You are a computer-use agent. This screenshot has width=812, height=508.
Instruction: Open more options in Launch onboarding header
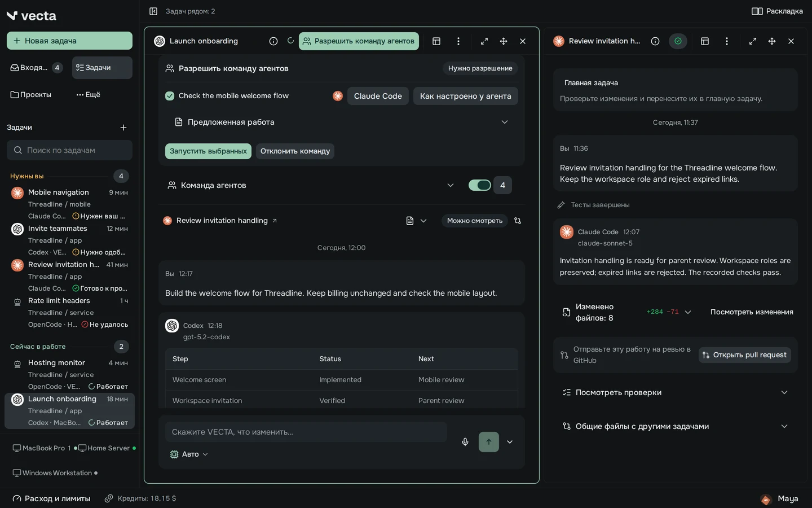[x=458, y=41]
